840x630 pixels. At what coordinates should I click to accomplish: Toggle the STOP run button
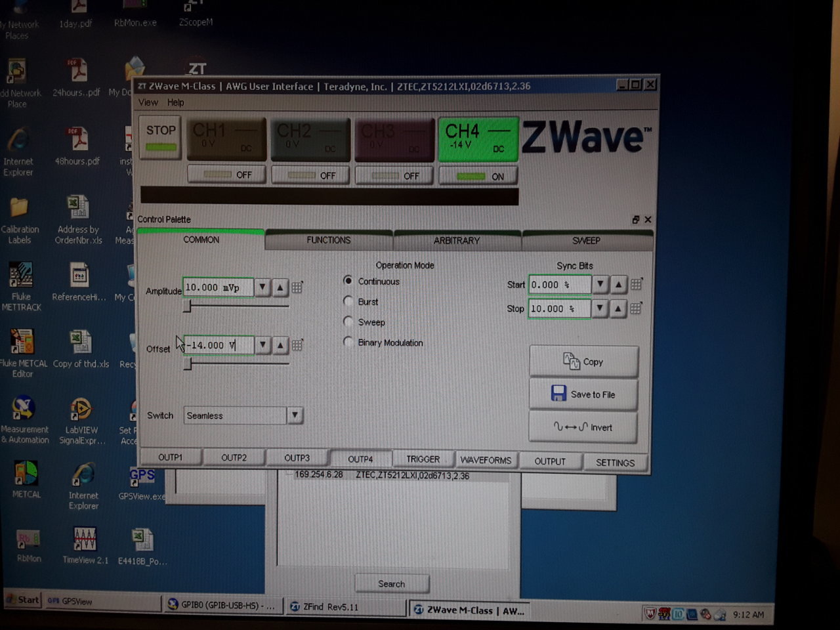point(161,137)
